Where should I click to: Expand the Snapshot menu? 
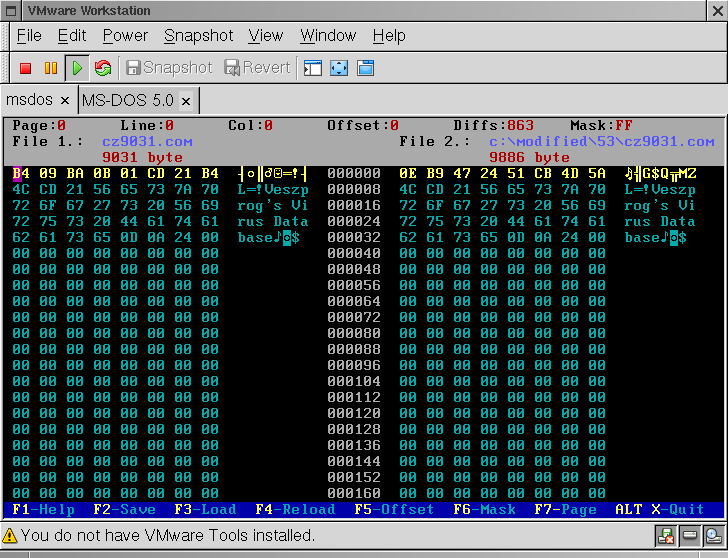(x=198, y=36)
